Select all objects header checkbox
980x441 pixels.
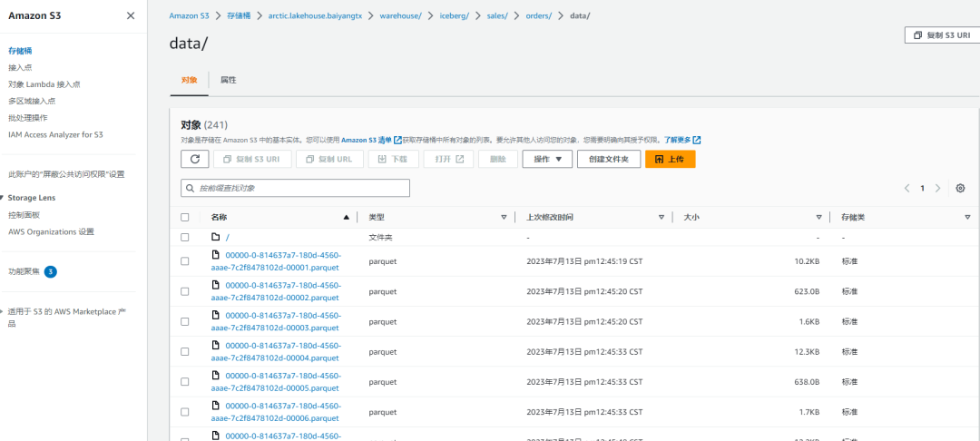tap(184, 218)
